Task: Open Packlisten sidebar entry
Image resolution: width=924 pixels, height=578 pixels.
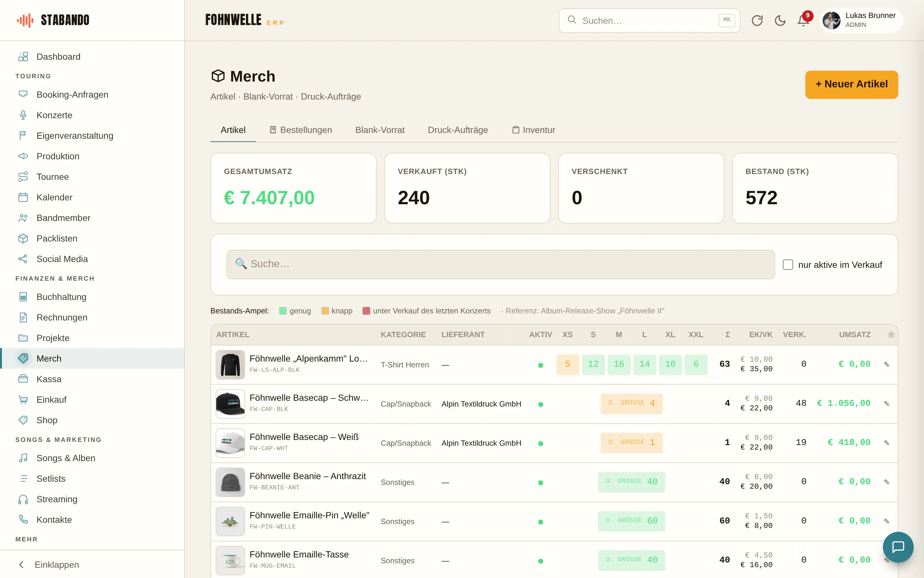Action: (x=92, y=239)
